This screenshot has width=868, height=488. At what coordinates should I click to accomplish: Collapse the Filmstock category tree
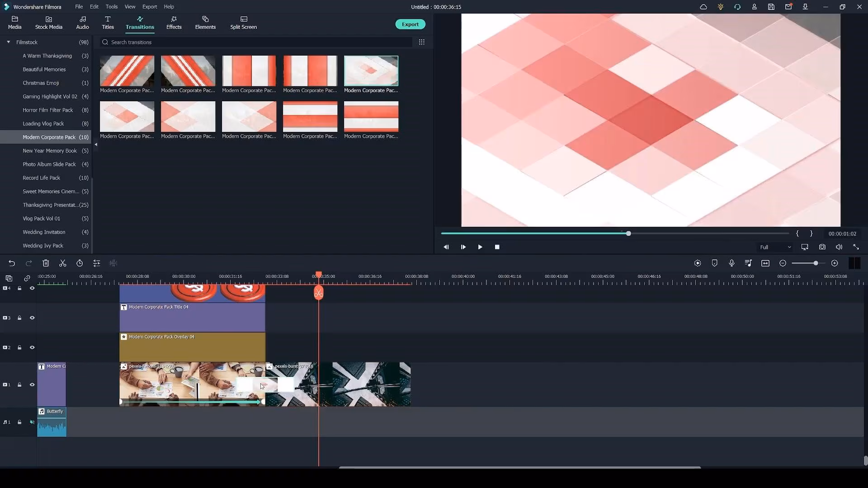point(8,42)
